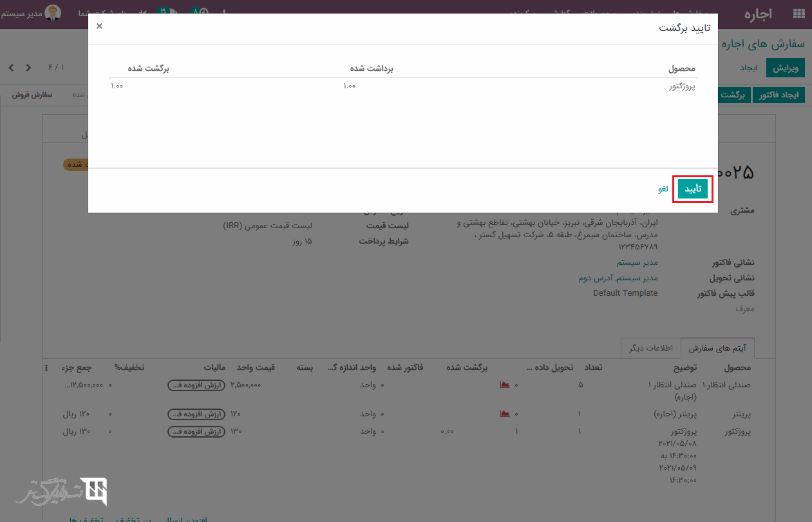Switch to اطلاعات دیگر tab
This screenshot has height=522, width=812.
(x=650, y=347)
